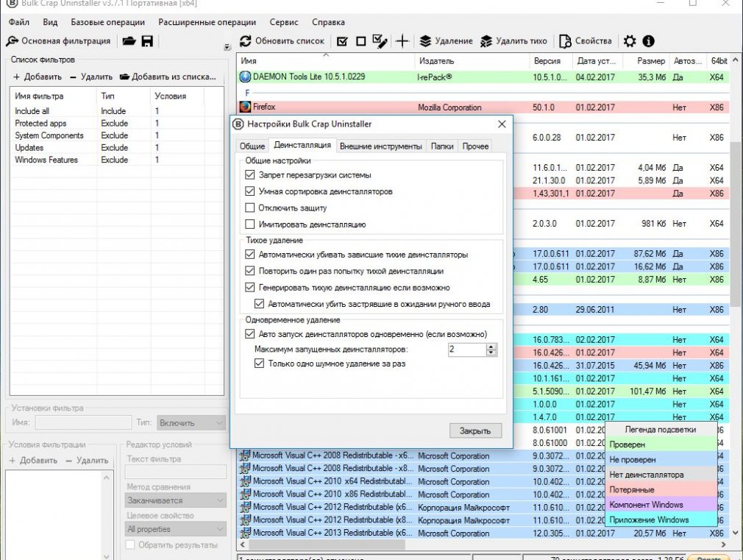Decrease Максимум запущенных деинсталляторов with down arrow

(x=491, y=352)
